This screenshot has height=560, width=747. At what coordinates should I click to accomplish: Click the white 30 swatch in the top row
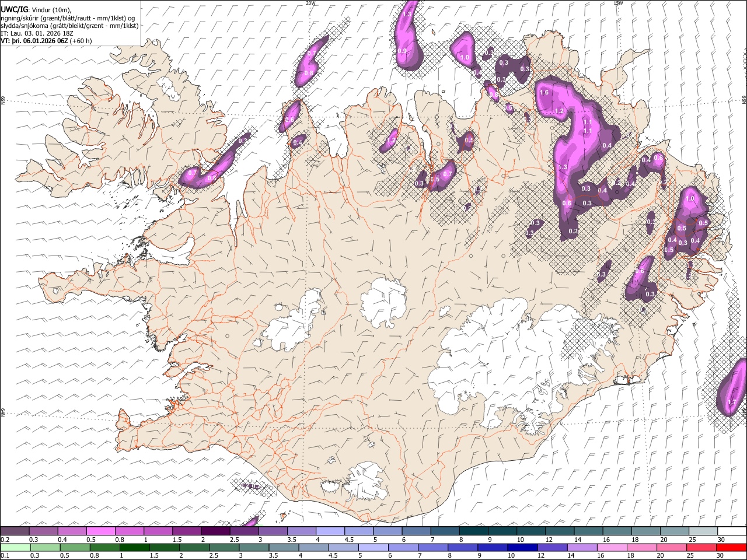tap(731, 531)
